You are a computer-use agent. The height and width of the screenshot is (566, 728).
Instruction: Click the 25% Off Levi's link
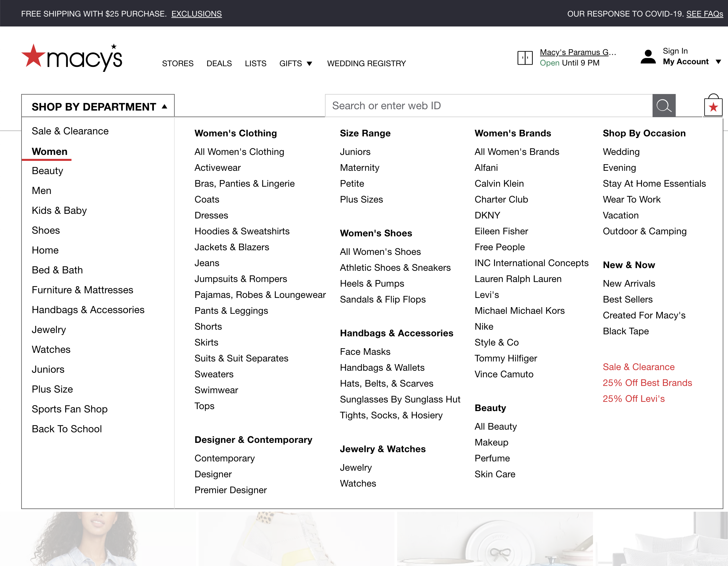pyautogui.click(x=633, y=399)
